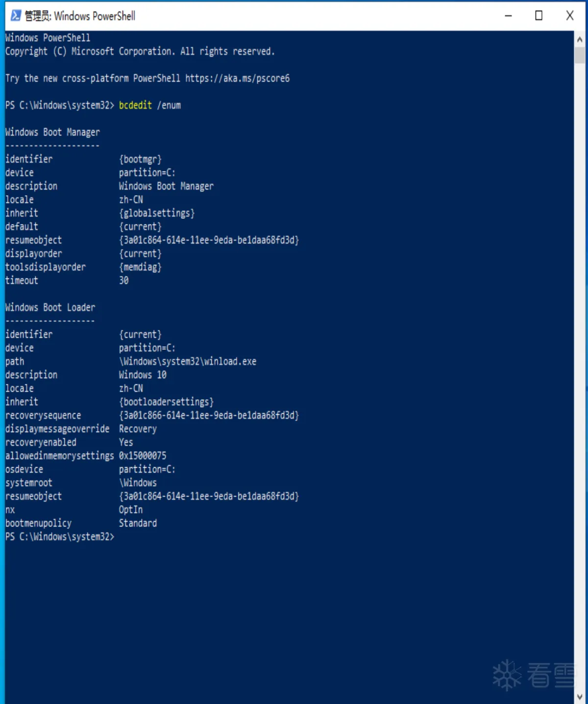Click the yellow bcdedit command text
Viewport: 588px width, 704px height.
(135, 105)
